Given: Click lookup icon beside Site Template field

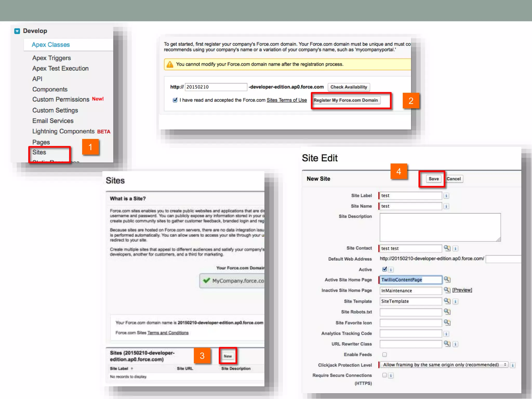Looking at the screenshot, I should (447, 301).
